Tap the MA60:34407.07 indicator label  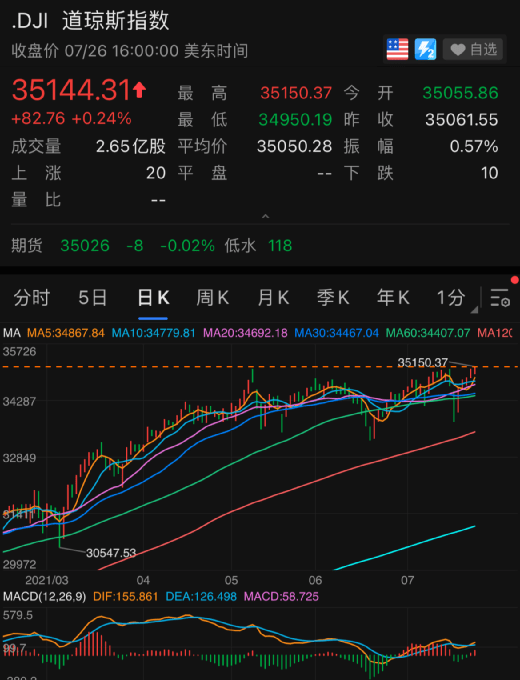tap(428, 333)
